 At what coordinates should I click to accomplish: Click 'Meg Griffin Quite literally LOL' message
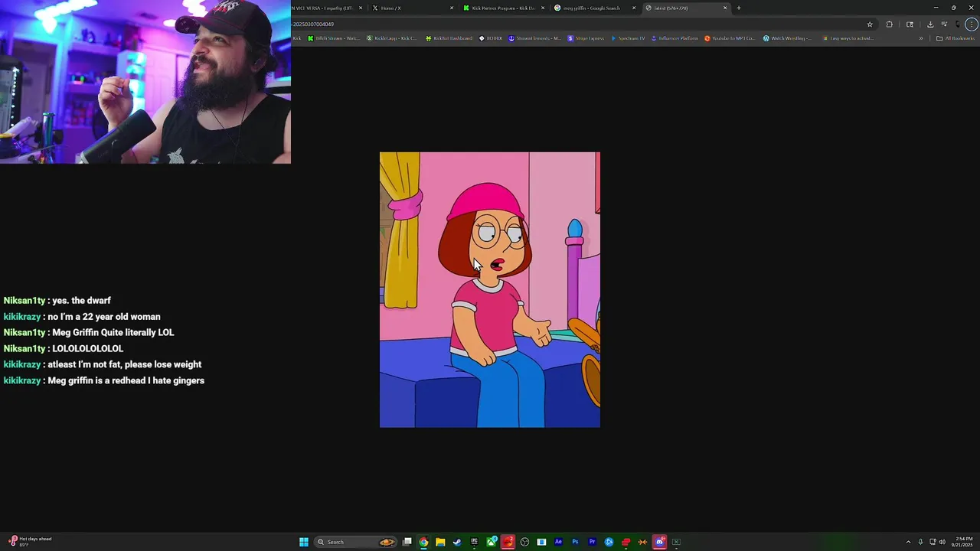point(113,333)
